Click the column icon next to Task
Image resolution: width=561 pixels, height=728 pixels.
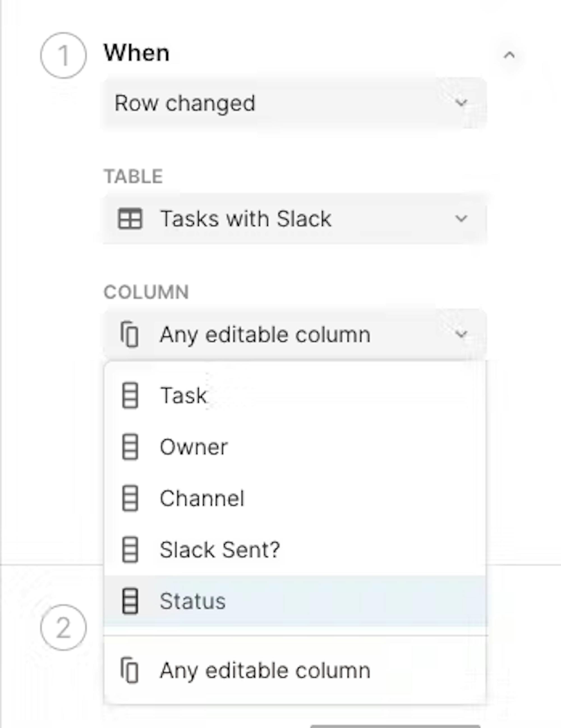(x=130, y=395)
